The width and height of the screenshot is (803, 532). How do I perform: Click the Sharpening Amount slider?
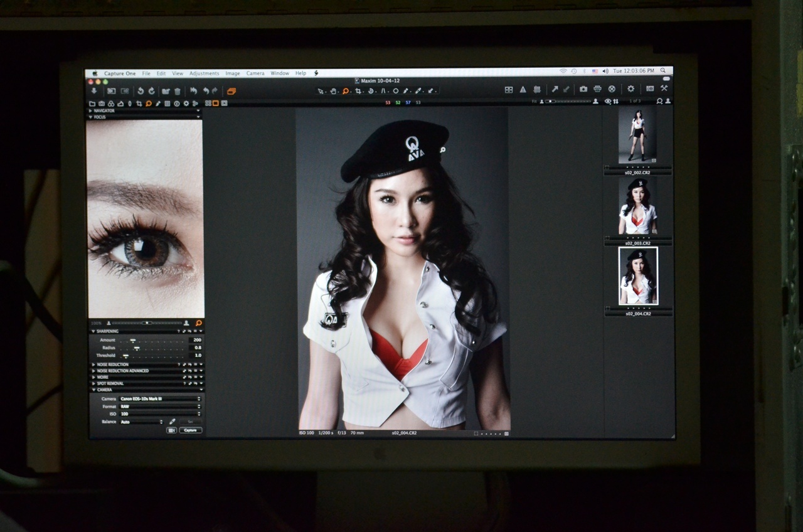tap(152, 341)
